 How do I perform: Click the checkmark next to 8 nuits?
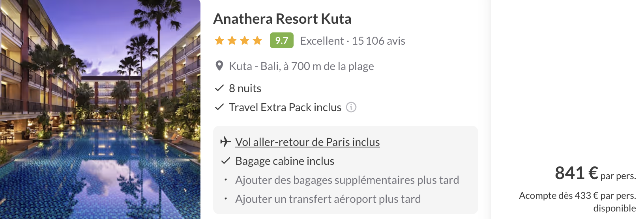(219, 88)
